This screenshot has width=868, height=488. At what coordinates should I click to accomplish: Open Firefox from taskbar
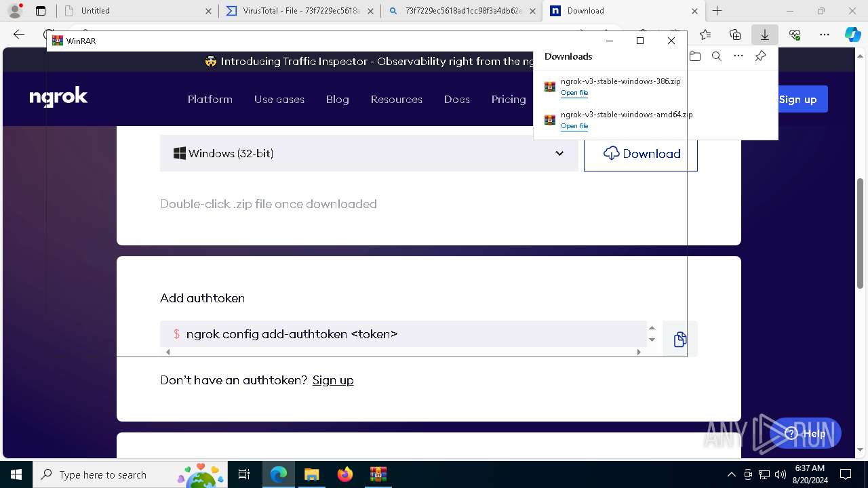pos(344,474)
